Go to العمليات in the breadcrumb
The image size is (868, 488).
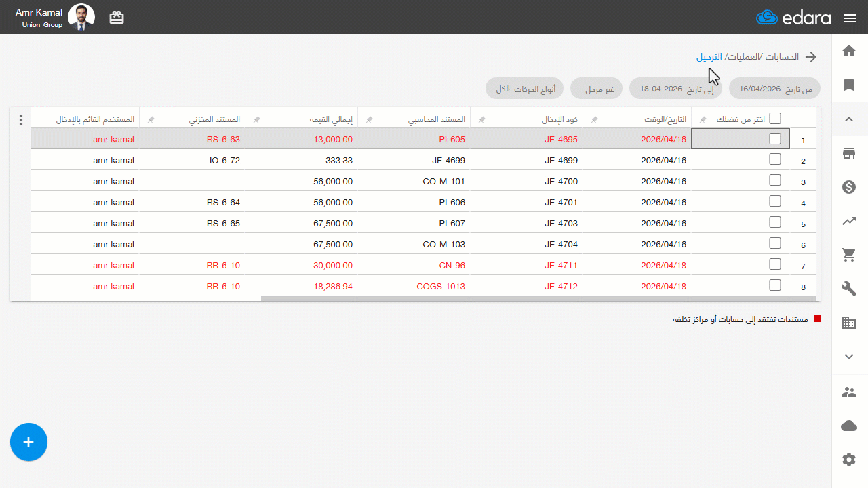(x=743, y=57)
